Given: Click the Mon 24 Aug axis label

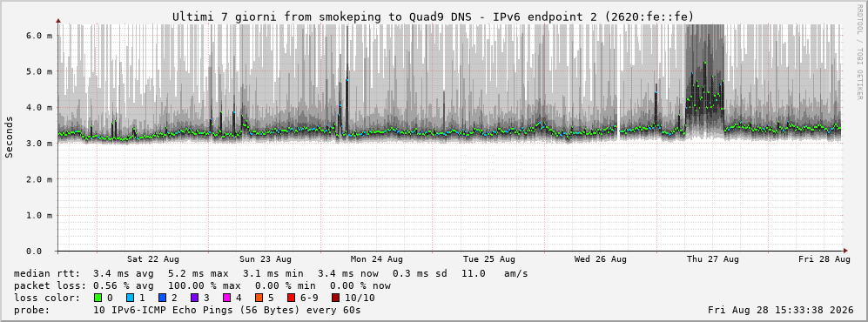Looking at the screenshot, I should point(376,259).
